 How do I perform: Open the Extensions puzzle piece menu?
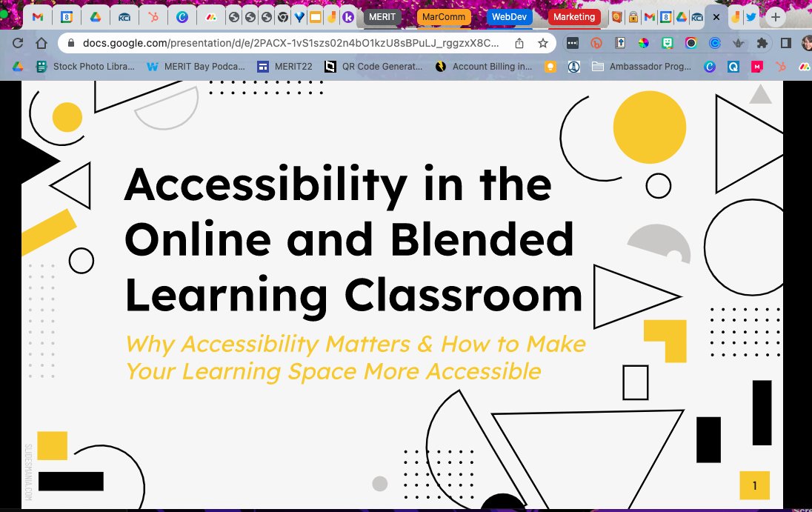(762, 43)
